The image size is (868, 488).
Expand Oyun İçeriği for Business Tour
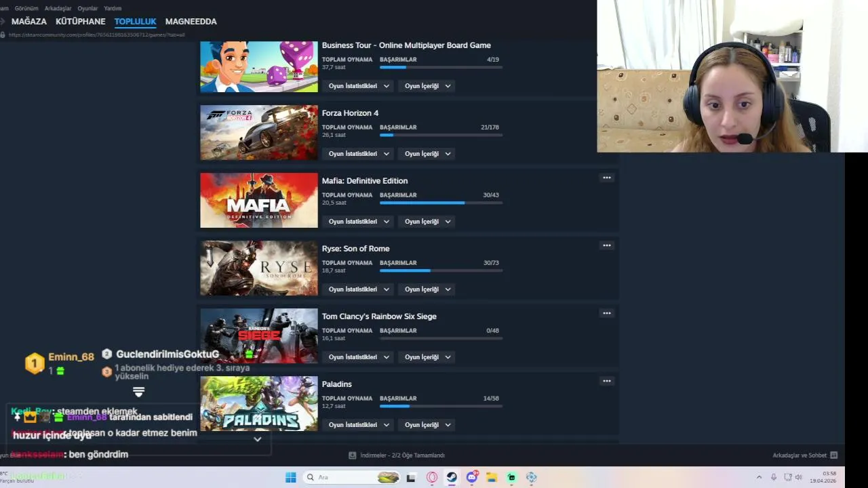[x=426, y=86]
